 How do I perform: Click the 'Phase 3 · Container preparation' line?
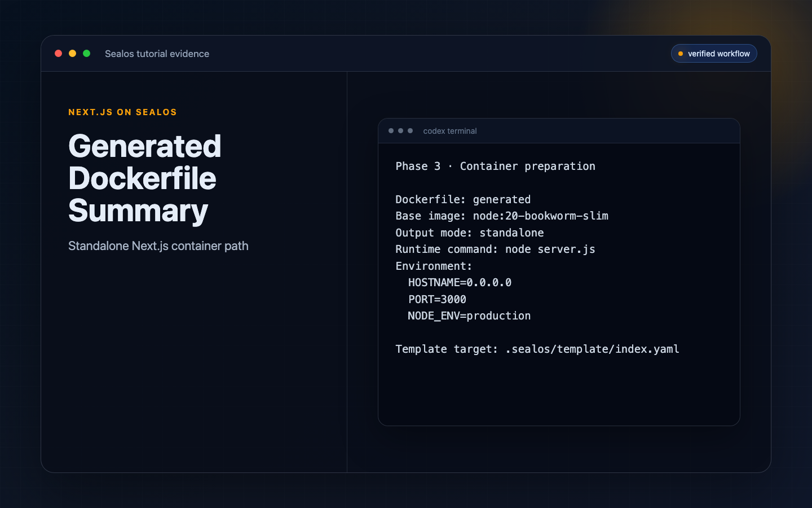click(495, 166)
